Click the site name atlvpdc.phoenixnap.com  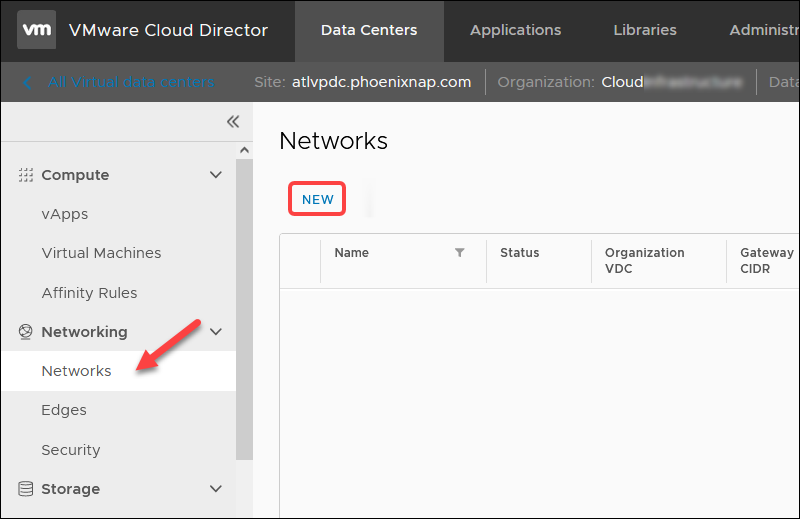coord(381,82)
